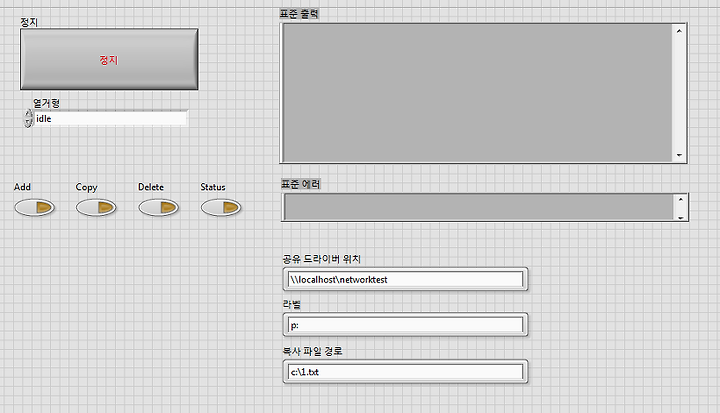Viewport: 720px width, 413px height.
Task: Click inside the 표준 에러 text box
Action: coord(479,207)
